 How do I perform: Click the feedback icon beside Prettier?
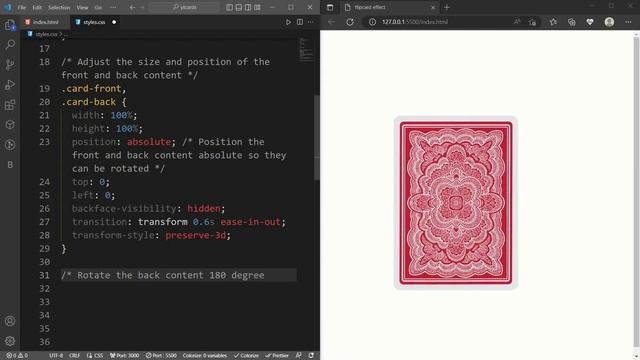[x=298, y=356]
